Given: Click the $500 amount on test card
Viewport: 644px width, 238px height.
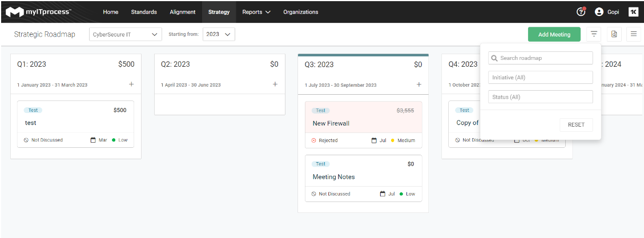Looking at the screenshot, I should pos(120,110).
